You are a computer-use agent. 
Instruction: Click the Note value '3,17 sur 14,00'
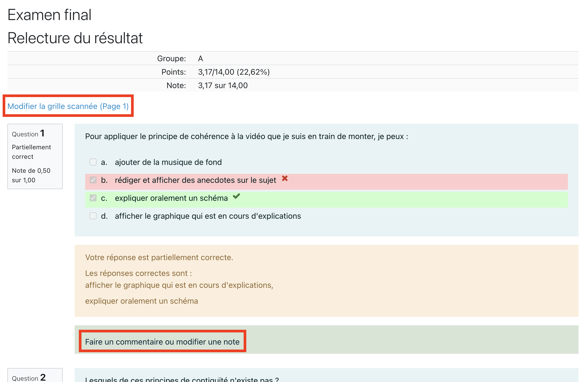(x=223, y=85)
